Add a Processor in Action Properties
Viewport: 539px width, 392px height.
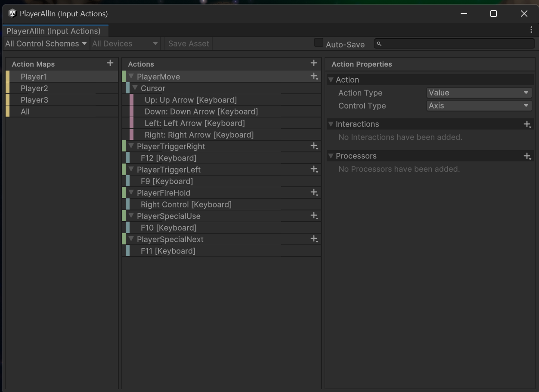[527, 156]
